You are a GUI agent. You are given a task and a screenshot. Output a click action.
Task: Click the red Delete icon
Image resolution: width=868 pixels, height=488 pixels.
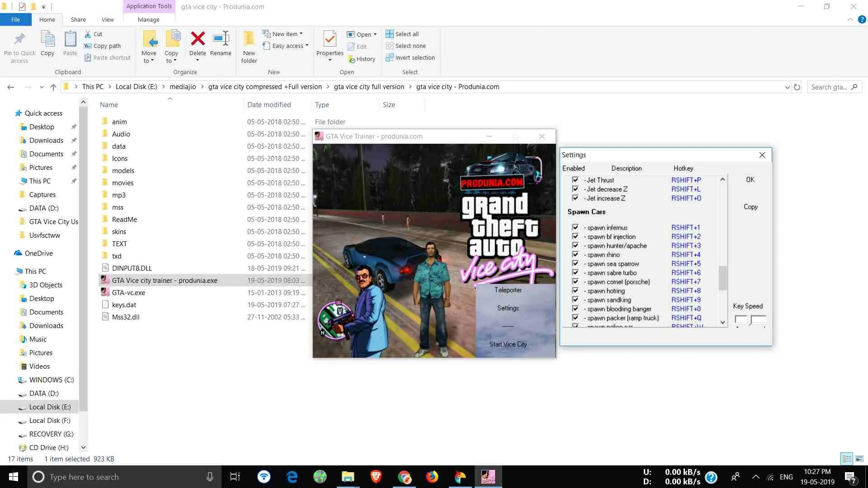point(198,39)
